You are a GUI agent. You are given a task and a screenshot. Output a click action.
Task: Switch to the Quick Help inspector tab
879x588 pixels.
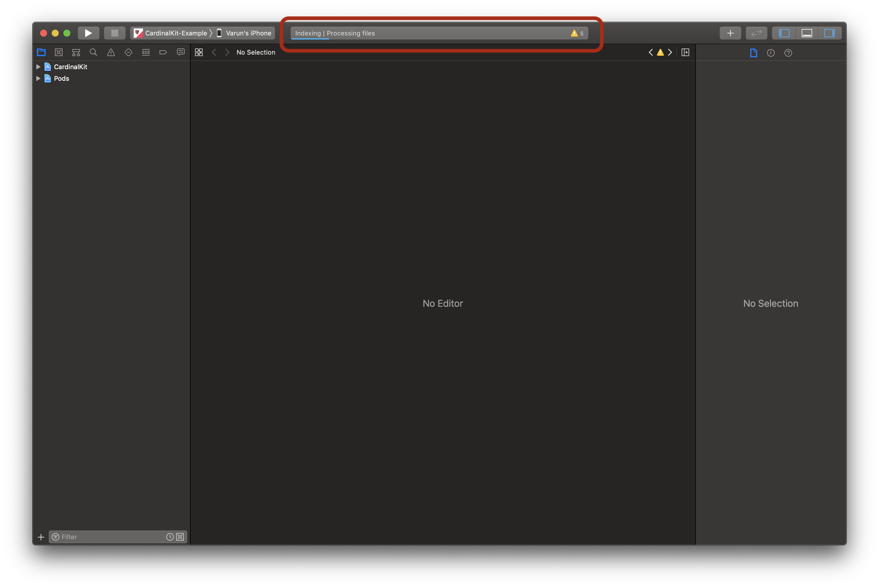(x=788, y=53)
